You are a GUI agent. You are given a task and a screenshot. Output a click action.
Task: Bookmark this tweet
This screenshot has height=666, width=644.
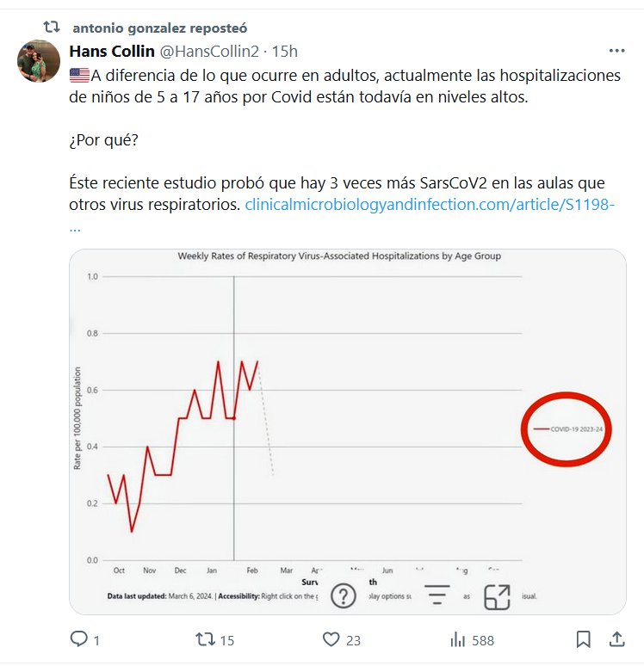pos(583,639)
